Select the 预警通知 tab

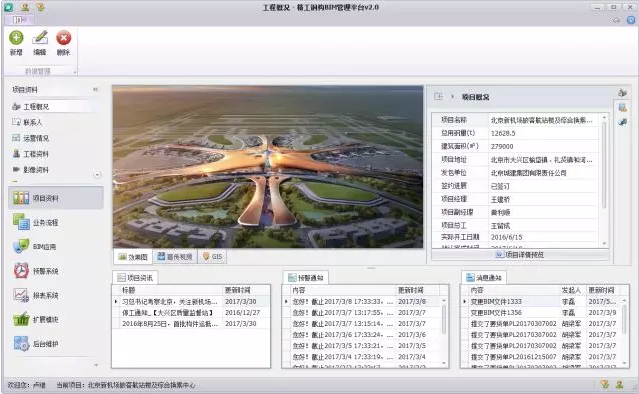(306, 277)
